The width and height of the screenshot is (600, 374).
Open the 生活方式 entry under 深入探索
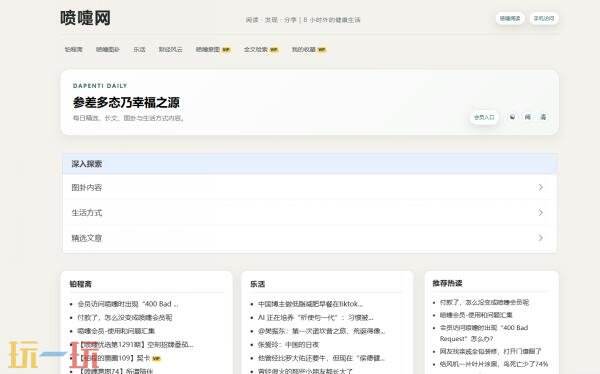pos(309,212)
